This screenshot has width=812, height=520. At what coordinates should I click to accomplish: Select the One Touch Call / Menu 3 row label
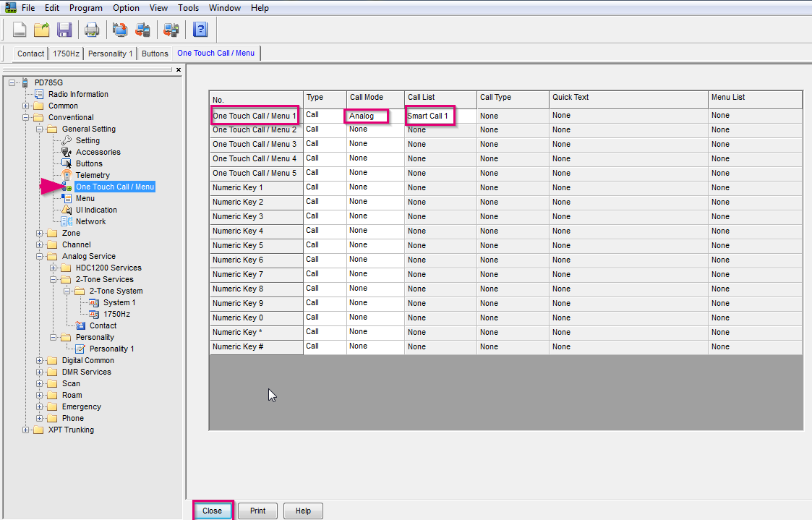point(257,145)
